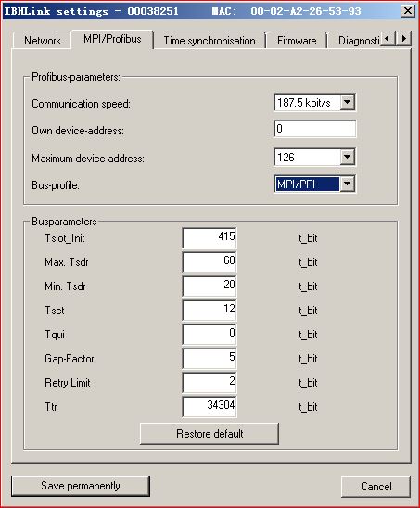Open the Time synchronisation tab
The height and width of the screenshot is (508, 420).
coord(210,41)
